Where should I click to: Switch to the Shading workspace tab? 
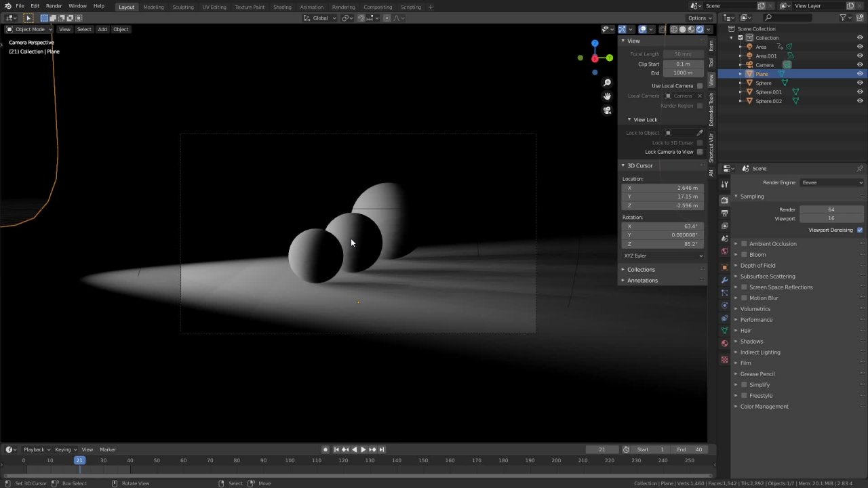coord(282,7)
